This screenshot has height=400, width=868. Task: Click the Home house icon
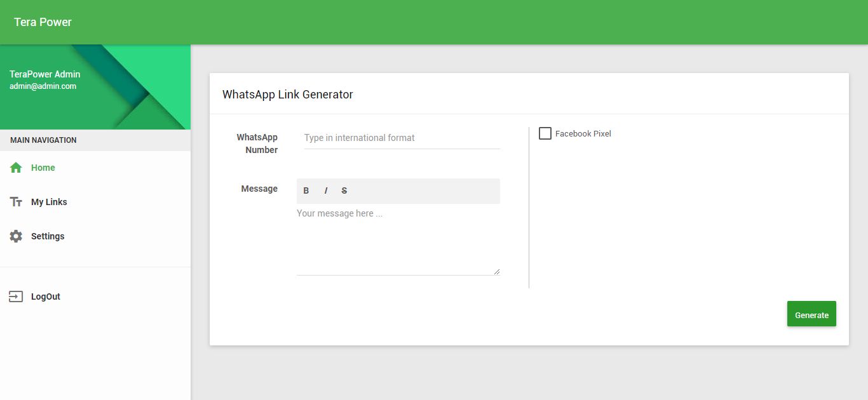(x=16, y=168)
